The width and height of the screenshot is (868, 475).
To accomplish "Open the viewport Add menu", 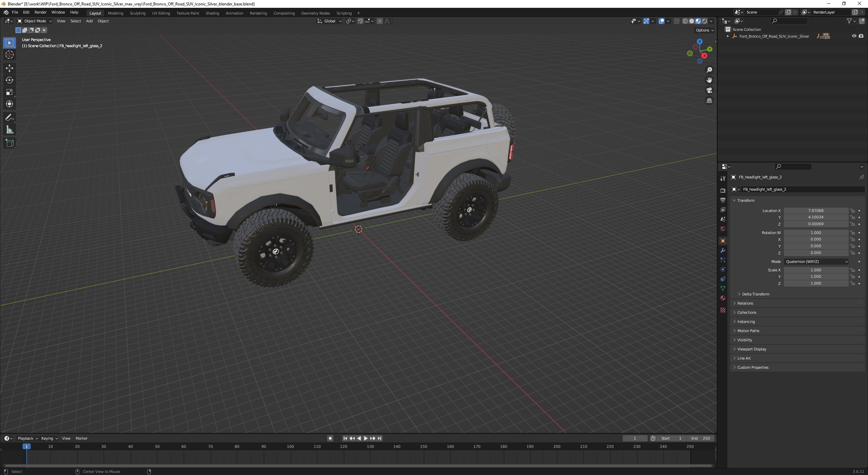I will point(89,21).
